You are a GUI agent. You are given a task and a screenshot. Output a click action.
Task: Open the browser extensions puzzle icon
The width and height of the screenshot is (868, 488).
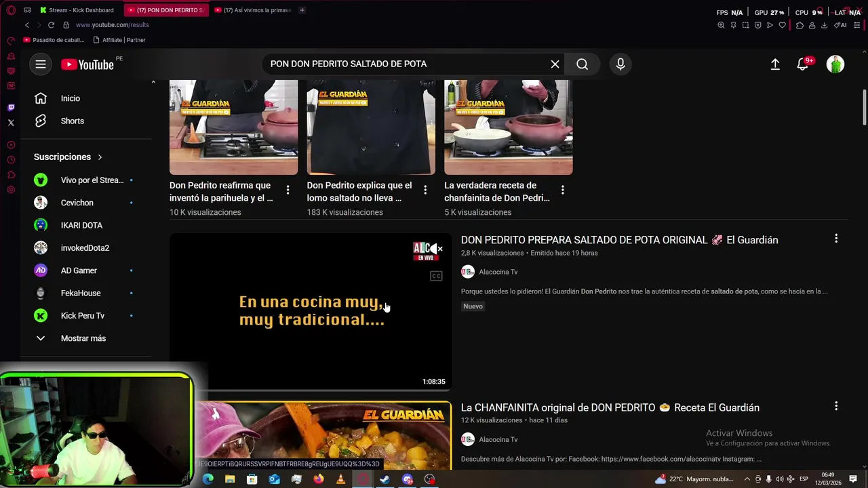tap(800, 25)
